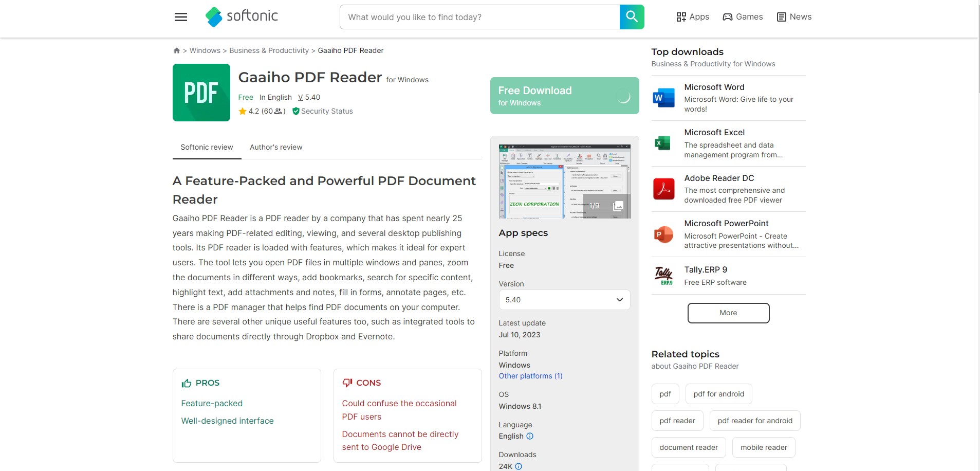The width and height of the screenshot is (980, 471).
Task: Click the home breadcrumb icon
Action: tap(176, 50)
